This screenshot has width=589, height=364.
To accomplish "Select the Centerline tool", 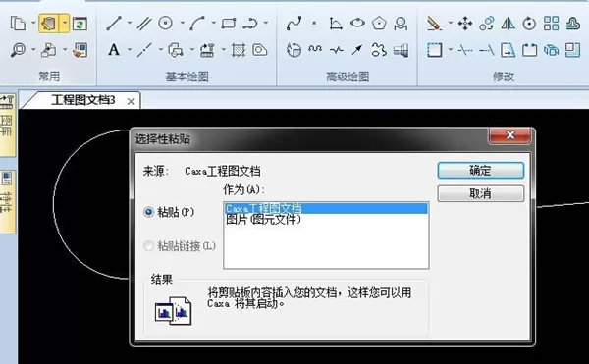I will point(144,50).
